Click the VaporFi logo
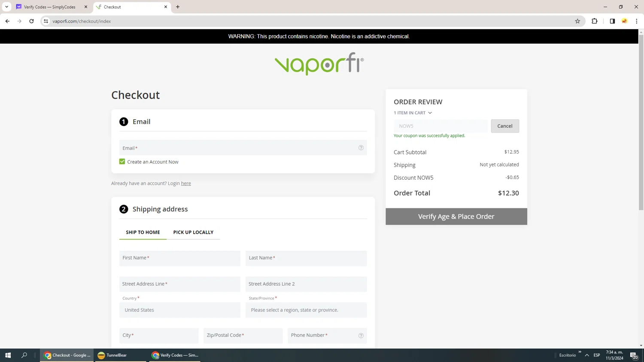The width and height of the screenshot is (644, 362). click(319, 64)
